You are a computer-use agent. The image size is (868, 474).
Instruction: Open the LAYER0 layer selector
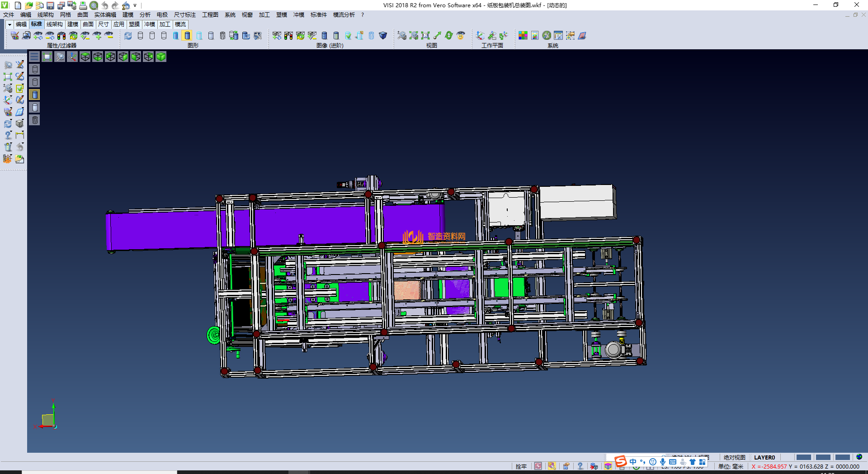coord(764,457)
